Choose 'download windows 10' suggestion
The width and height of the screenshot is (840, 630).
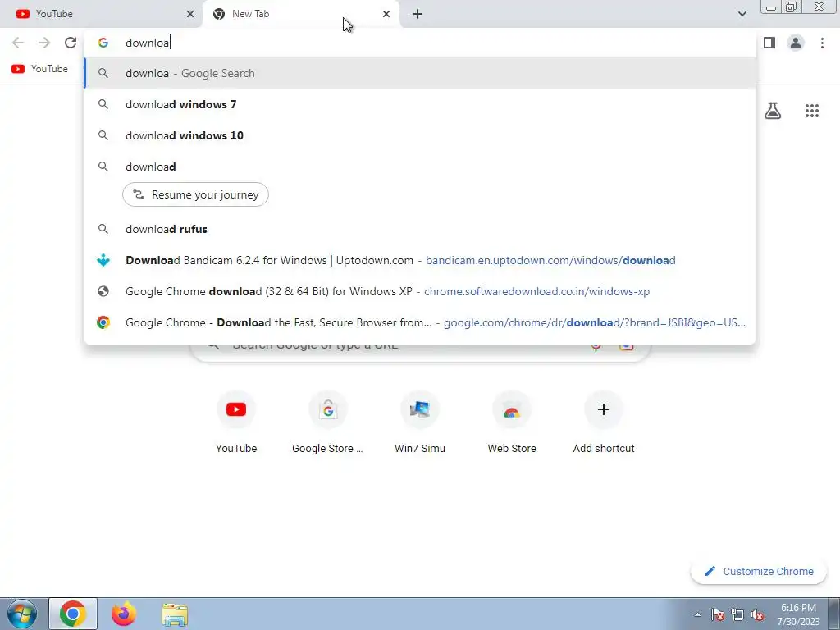click(420, 135)
